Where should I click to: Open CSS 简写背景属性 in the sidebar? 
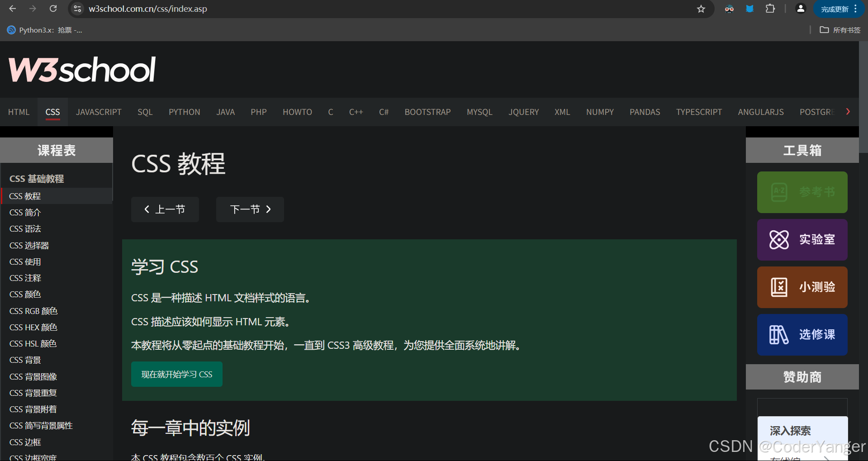pos(57,425)
